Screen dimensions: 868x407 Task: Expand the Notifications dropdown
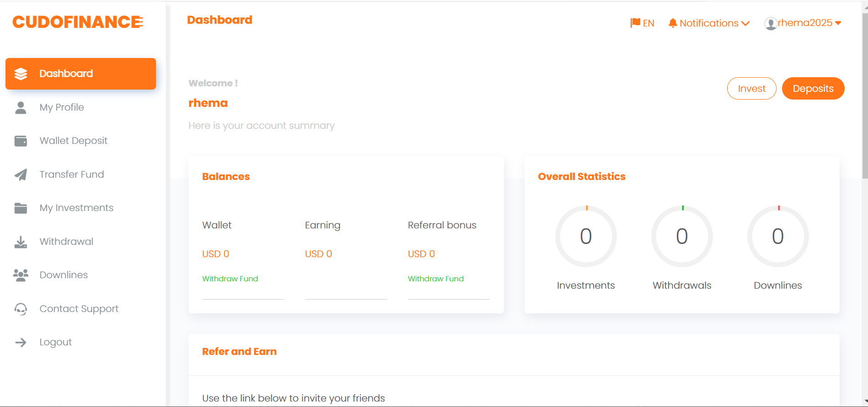point(709,23)
